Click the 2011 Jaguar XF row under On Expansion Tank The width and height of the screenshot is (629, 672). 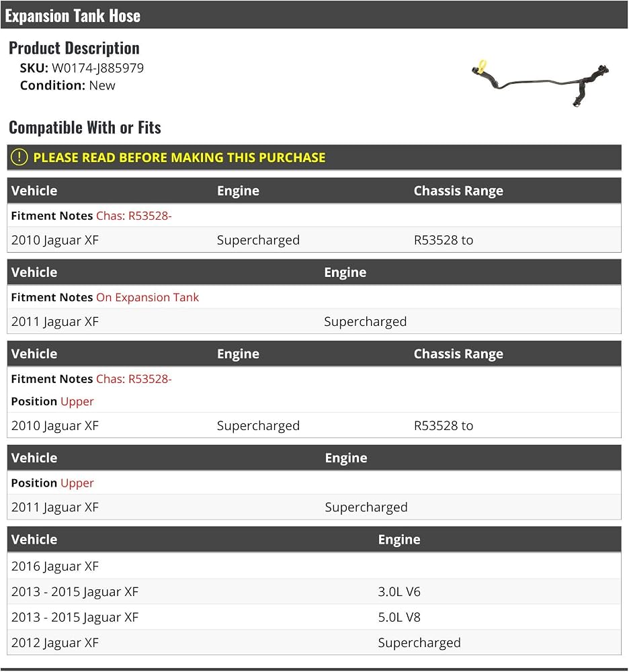click(314, 321)
